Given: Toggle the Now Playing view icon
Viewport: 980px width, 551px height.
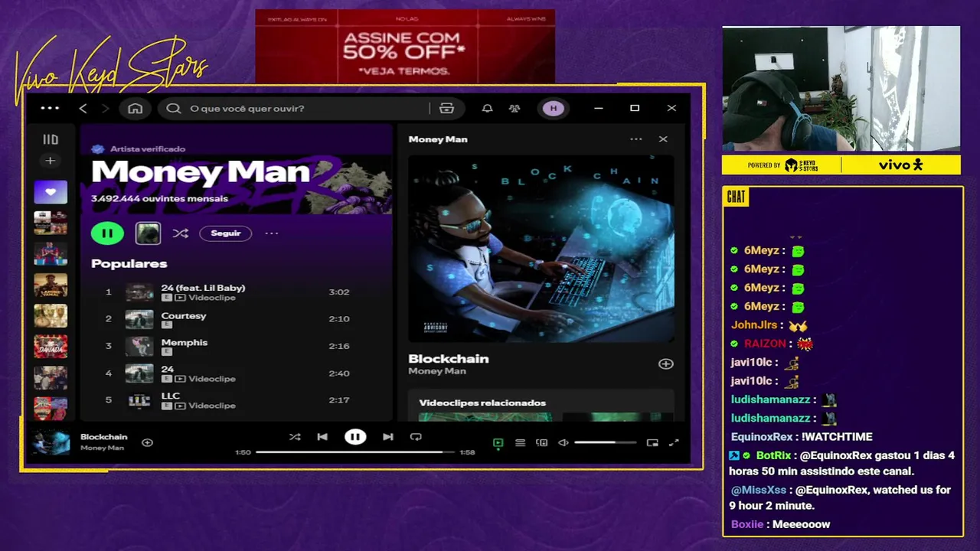Looking at the screenshot, I should click(498, 443).
